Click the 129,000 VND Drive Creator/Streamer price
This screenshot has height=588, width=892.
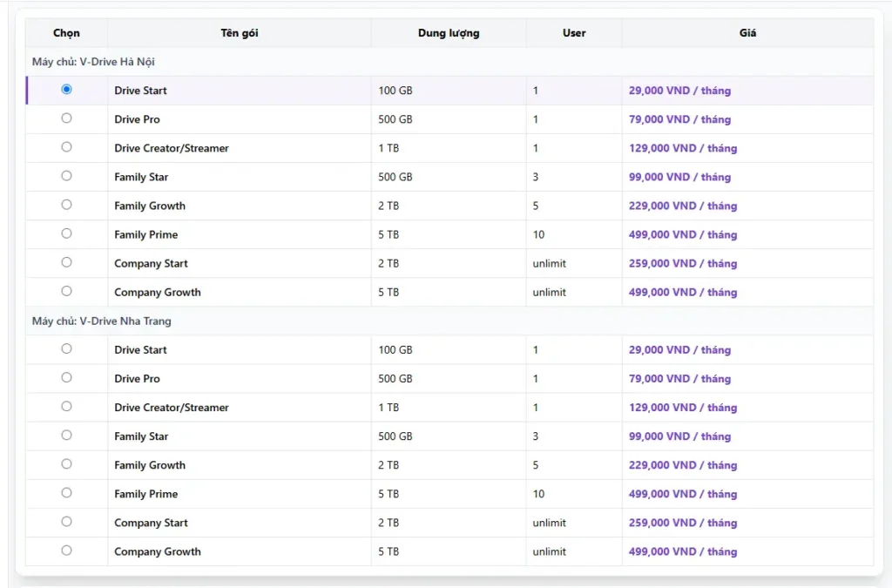point(682,148)
